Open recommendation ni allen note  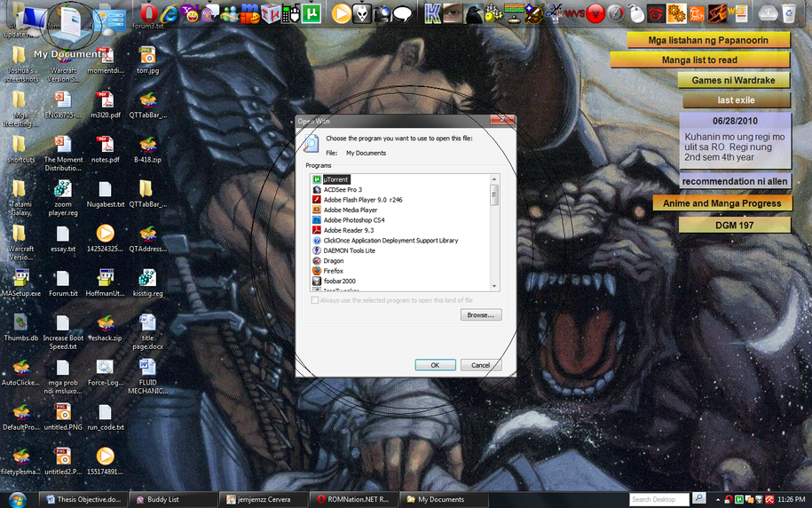coord(734,181)
